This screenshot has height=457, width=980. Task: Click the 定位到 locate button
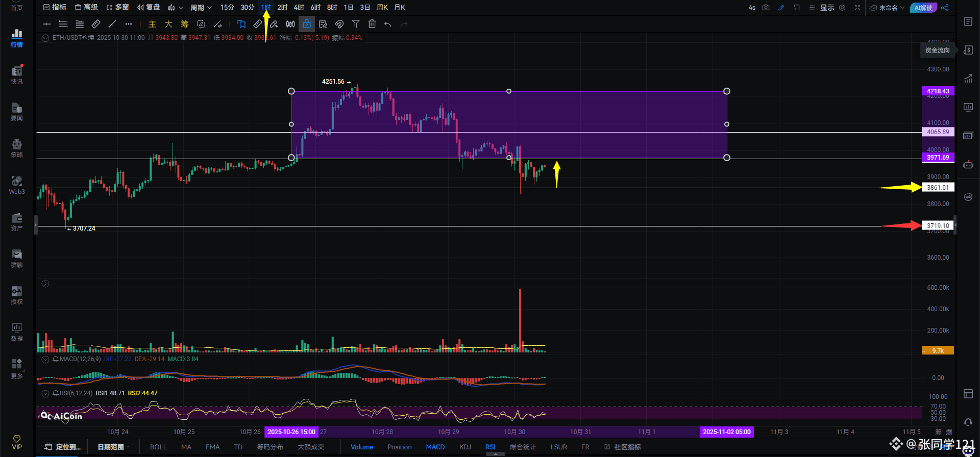[62, 447]
